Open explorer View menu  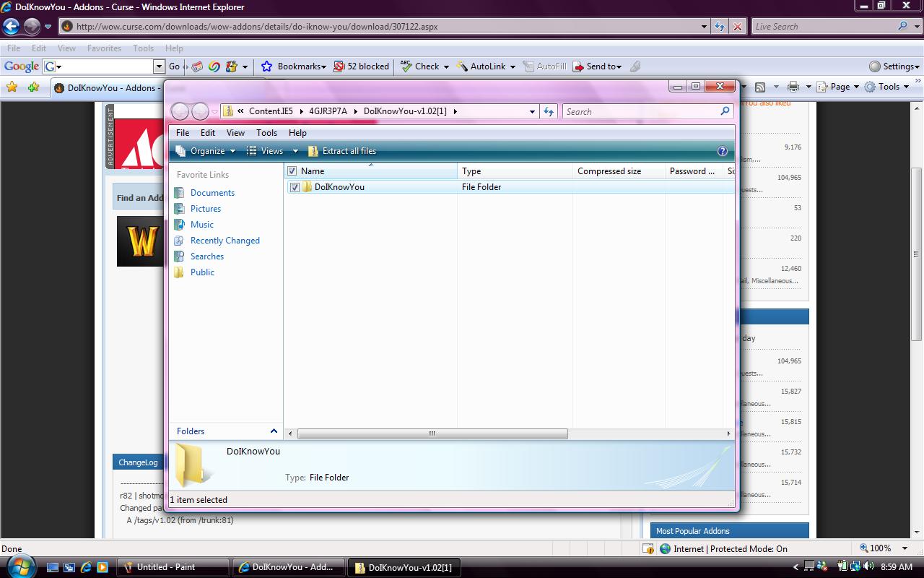(x=235, y=133)
